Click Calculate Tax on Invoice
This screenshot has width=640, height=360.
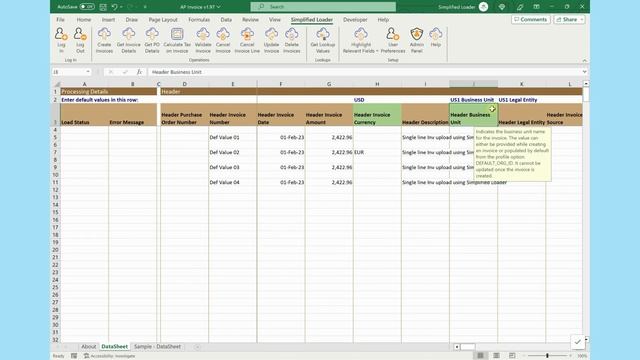coord(177,40)
